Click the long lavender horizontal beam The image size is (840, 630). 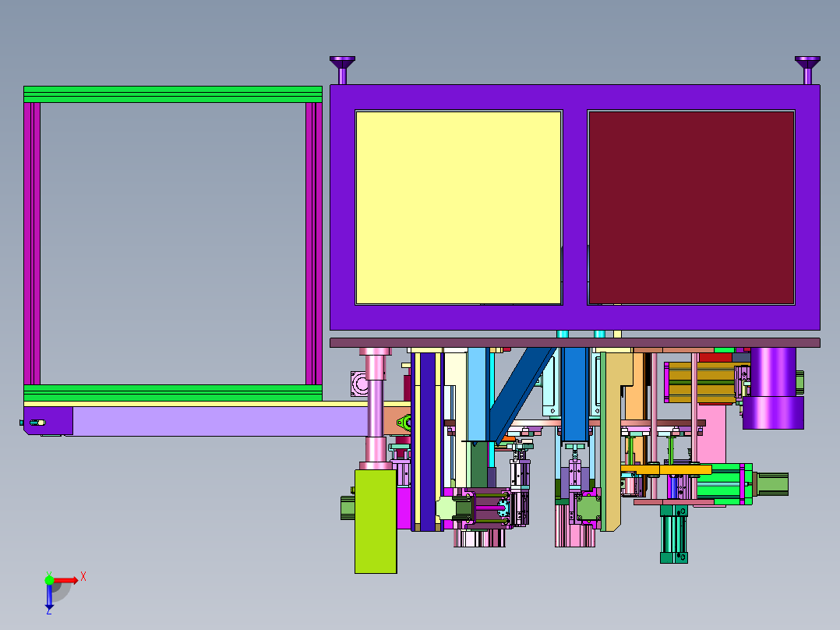[x=221, y=421]
